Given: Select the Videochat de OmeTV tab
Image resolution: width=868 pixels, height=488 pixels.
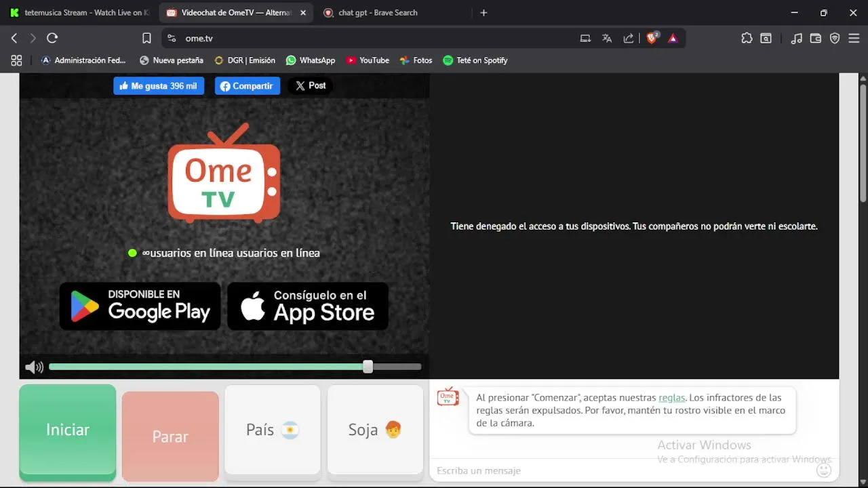Looking at the screenshot, I should 236,13.
